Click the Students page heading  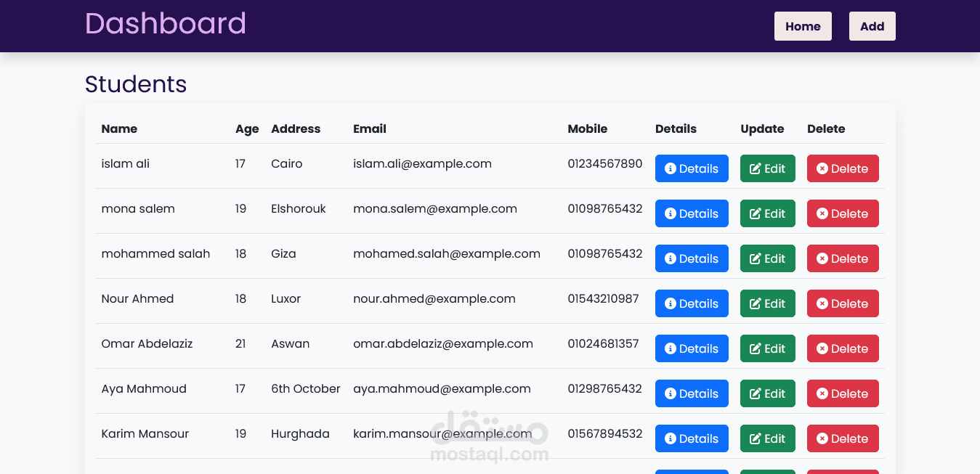[x=136, y=84]
